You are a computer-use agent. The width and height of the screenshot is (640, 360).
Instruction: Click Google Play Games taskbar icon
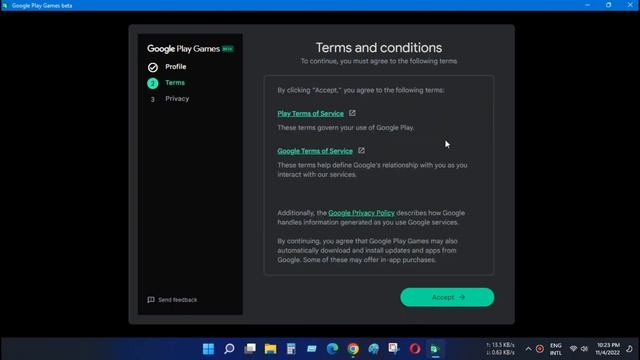(x=435, y=349)
